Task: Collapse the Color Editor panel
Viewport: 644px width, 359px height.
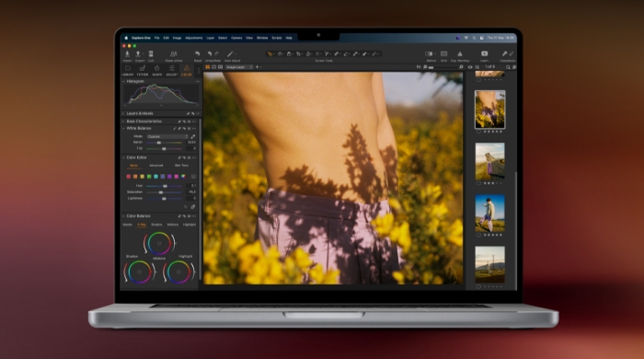Action: click(x=123, y=157)
